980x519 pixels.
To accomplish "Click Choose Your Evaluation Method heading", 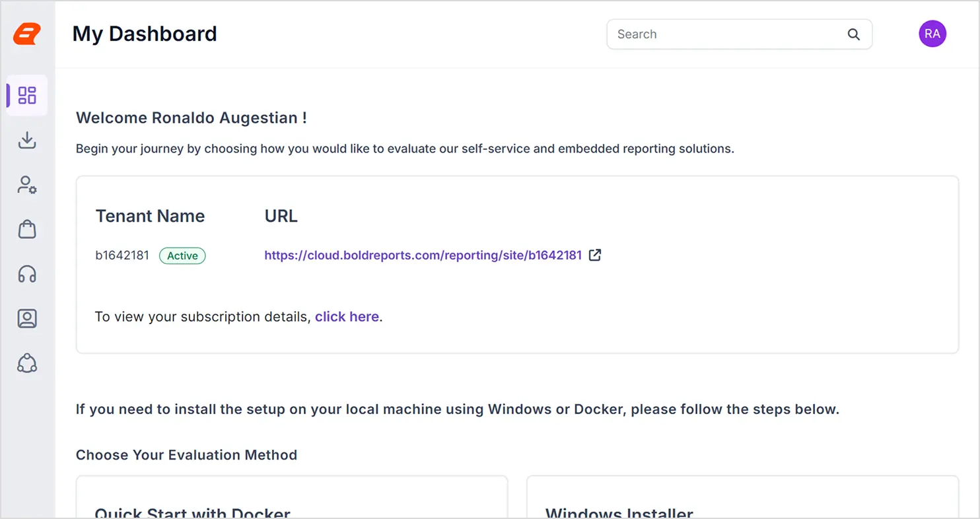I will coord(186,455).
